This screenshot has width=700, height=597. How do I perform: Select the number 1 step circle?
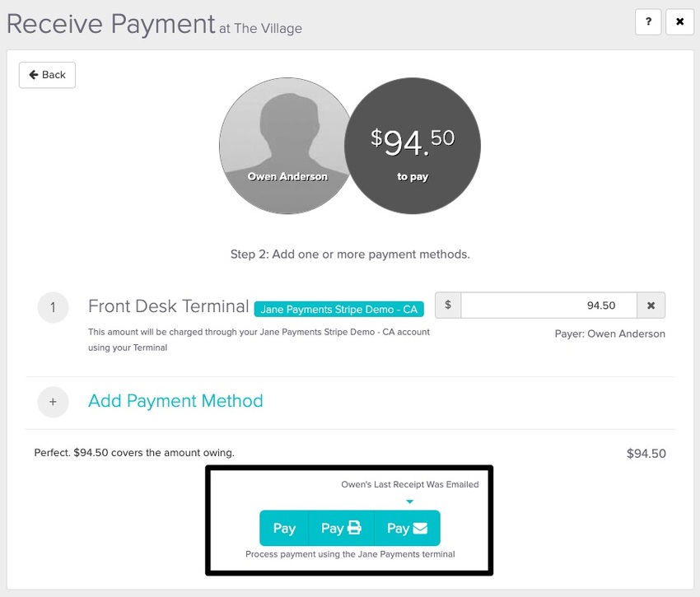coord(53,308)
